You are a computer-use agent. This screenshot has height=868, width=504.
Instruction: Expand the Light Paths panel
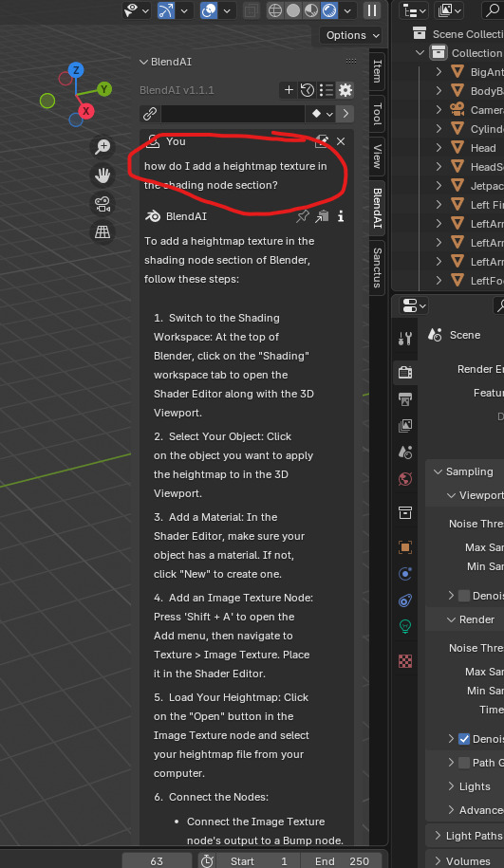439,836
